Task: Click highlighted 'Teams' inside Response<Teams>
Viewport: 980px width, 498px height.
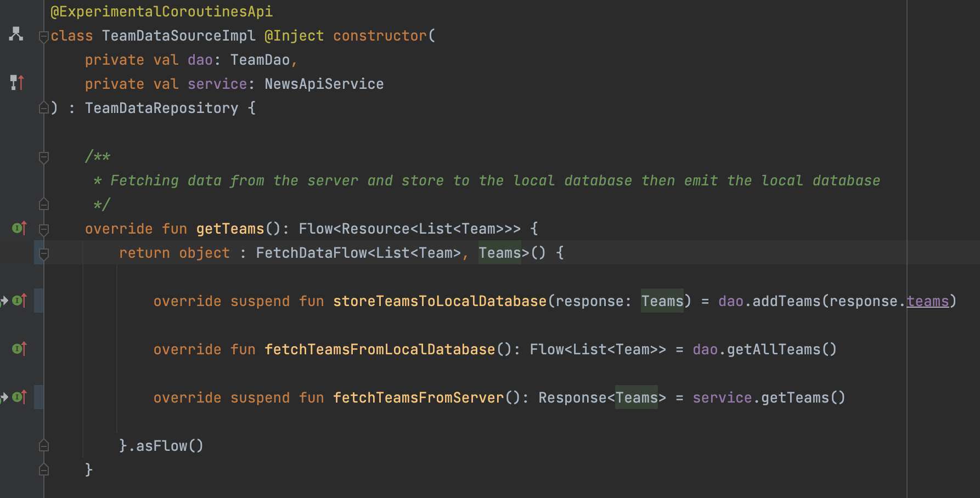Action: [637, 398]
